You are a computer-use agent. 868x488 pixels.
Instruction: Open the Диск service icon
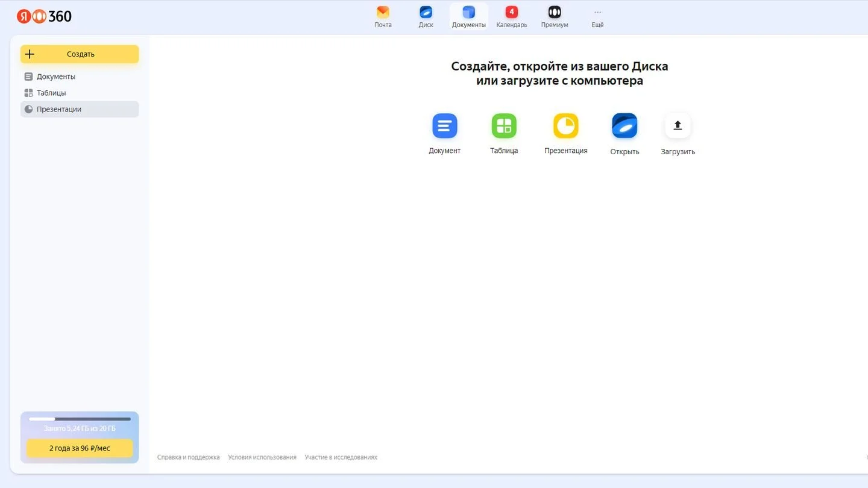pyautogui.click(x=426, y=12)
